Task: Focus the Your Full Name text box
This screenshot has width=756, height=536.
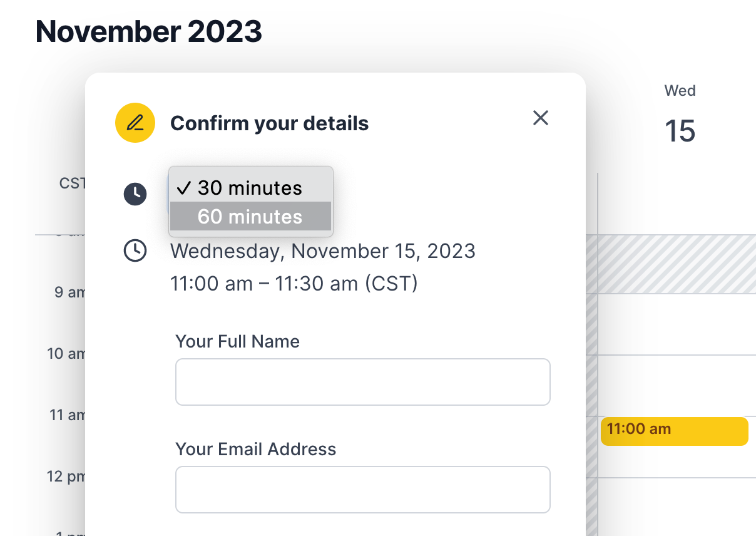Action: coord(362,382)
